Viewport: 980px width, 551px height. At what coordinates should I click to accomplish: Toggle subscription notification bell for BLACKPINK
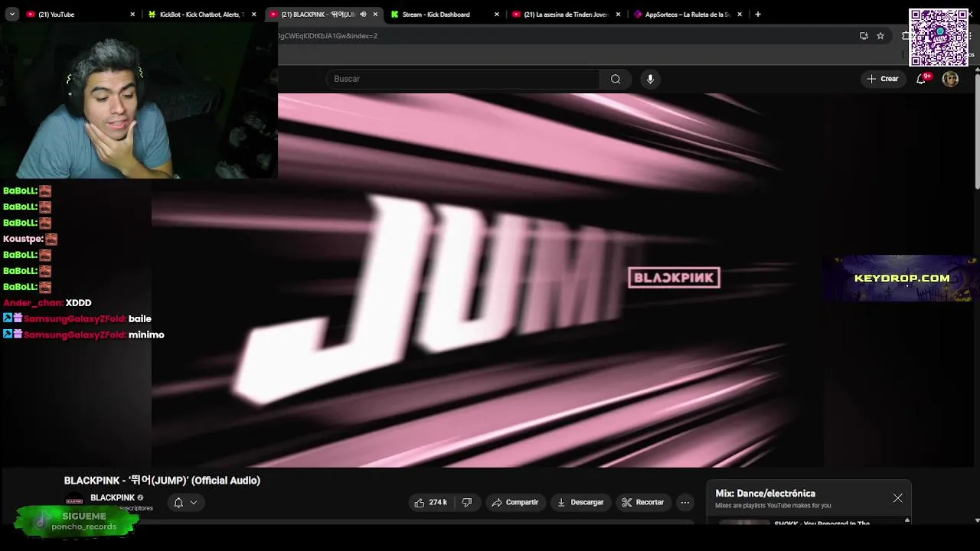178,503
